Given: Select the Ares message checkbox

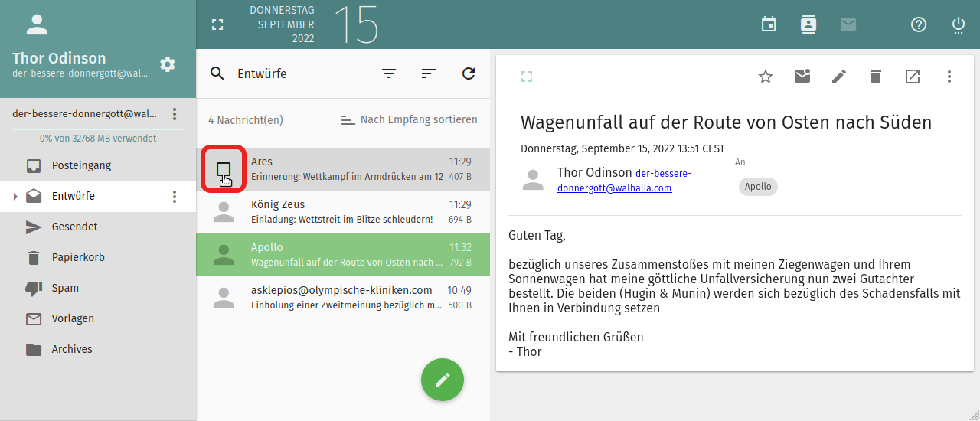Looking at the screenshot, I should (224, 169).
